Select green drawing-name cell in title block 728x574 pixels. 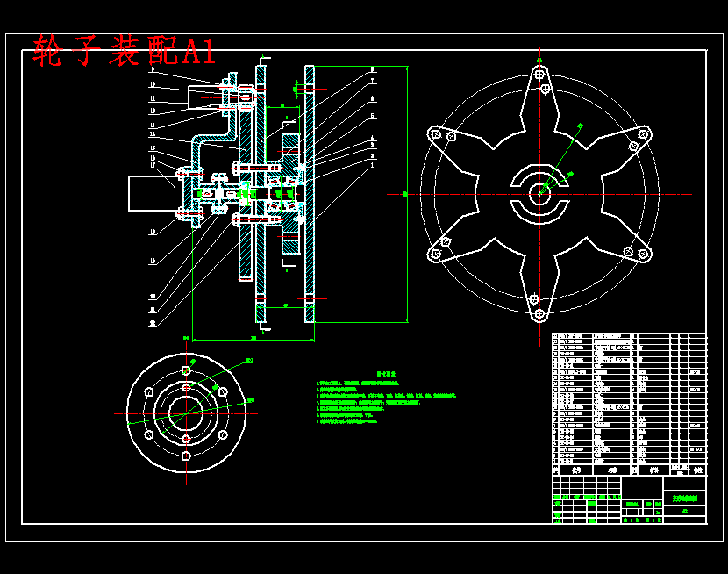coord(685,499)
